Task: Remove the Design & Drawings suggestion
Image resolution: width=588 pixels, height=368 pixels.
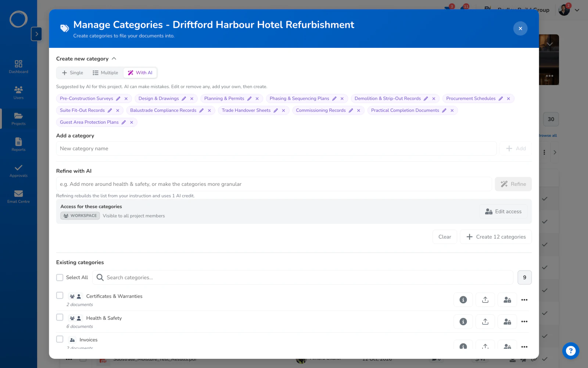Action: point(192,99)
